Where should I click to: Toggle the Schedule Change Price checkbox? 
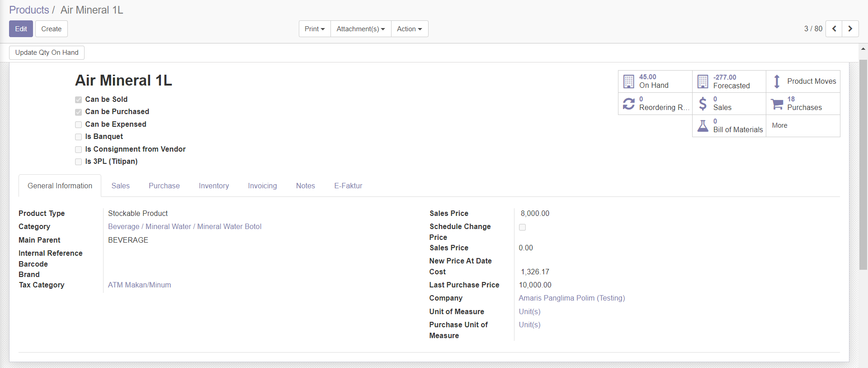pyautogui.click(x=522, y=227)
